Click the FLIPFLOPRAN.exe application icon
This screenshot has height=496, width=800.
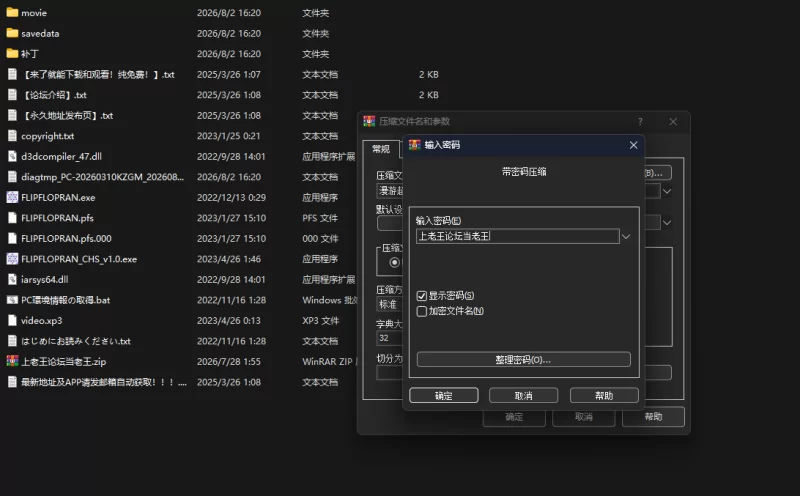click(x=12, y=197)
